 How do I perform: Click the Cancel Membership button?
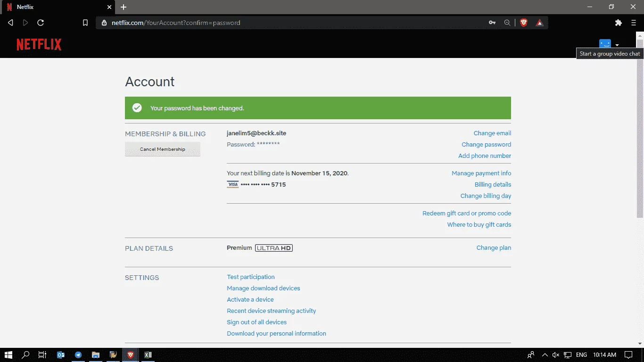(163, 149)
